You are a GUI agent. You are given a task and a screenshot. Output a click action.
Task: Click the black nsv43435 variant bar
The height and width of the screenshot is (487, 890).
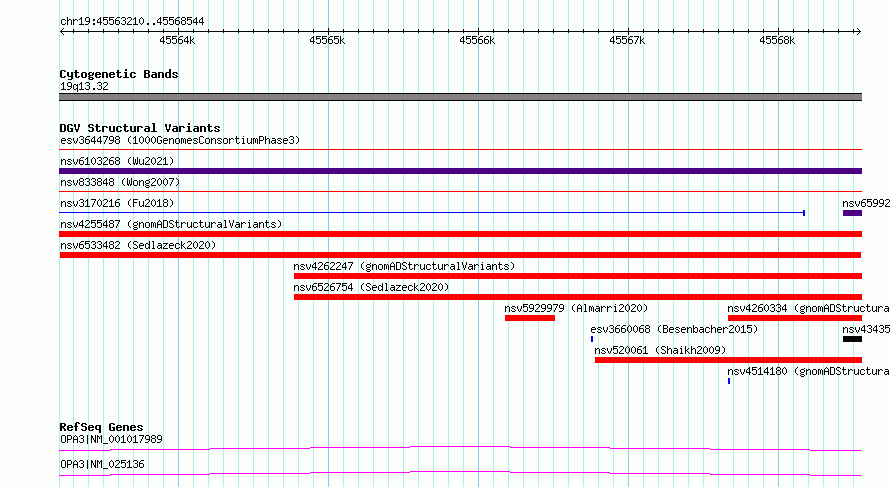(852, 339)
